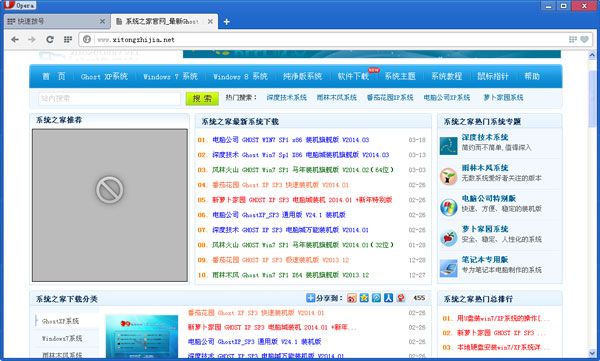Screen dimensions: 600x361
Task: Click the forward navigation arrow
Action: tap(32, 39)
